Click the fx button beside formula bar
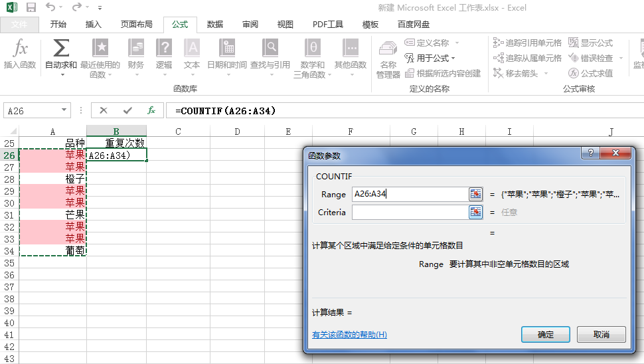 (151, 110)
